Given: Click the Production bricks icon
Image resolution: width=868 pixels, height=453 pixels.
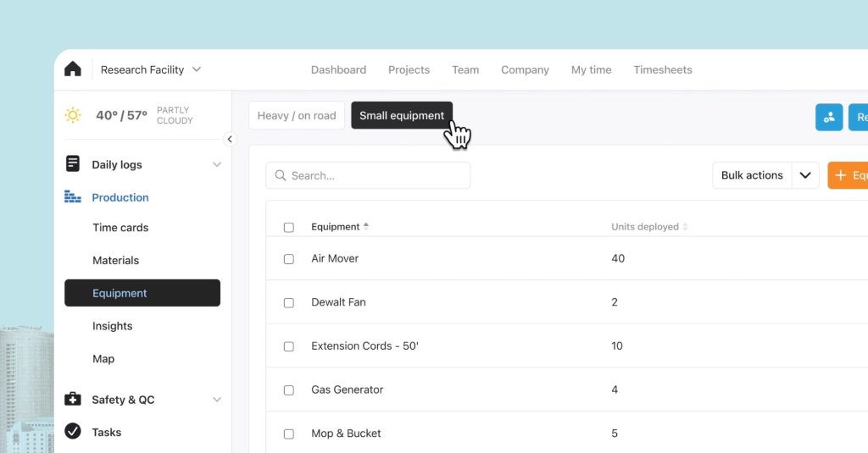Looking at the screenshot, I should coord(73,197).
